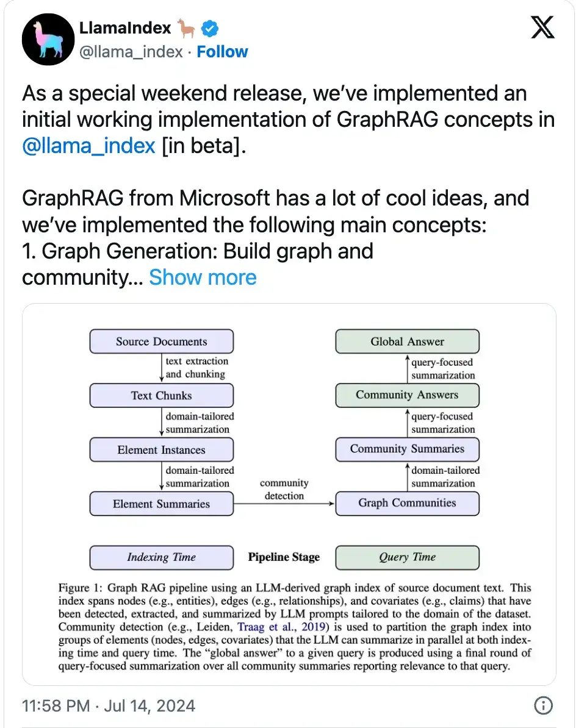Click the Global Answer box in the diagram
Viewport: 576px width, 728px height.
407,341
